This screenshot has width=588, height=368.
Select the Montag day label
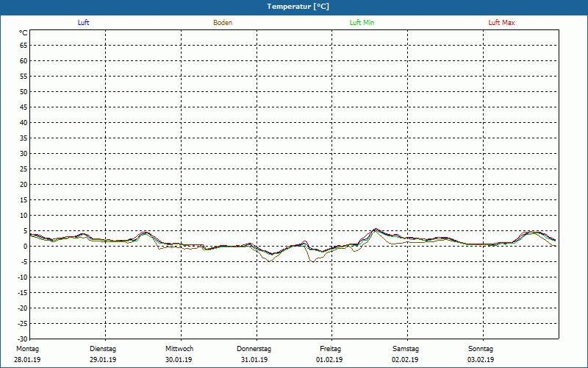click(x=27, y=349)
